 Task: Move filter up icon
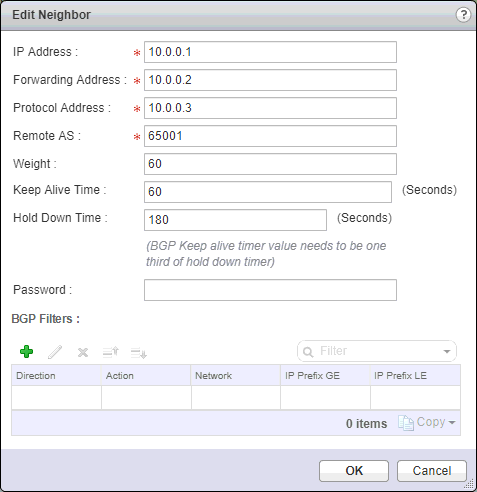[x=111, y=352]
